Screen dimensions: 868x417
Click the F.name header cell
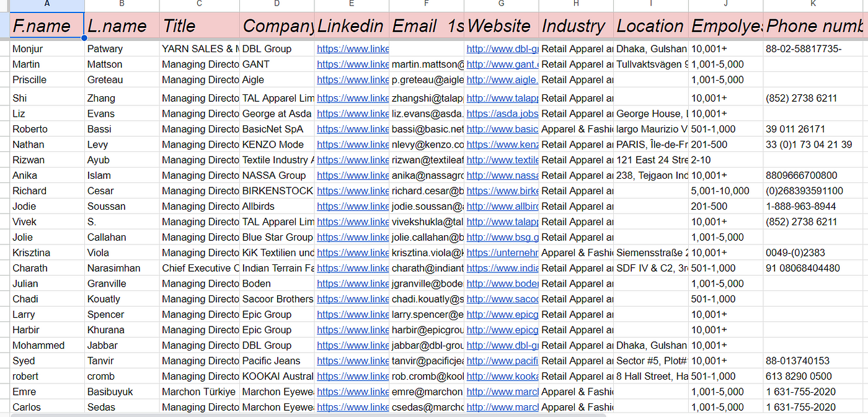pos(48,26)
